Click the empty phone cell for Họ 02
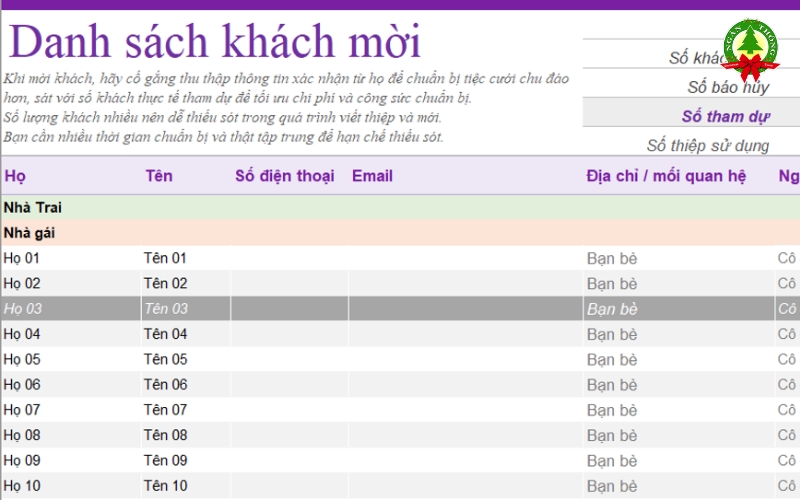 pos(289,283)
